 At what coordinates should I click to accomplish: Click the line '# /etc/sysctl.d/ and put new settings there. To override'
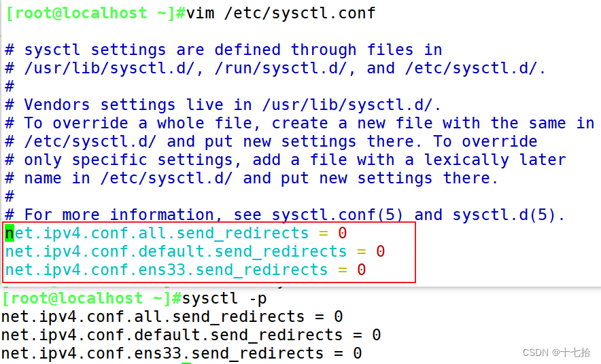coord(271,142)
